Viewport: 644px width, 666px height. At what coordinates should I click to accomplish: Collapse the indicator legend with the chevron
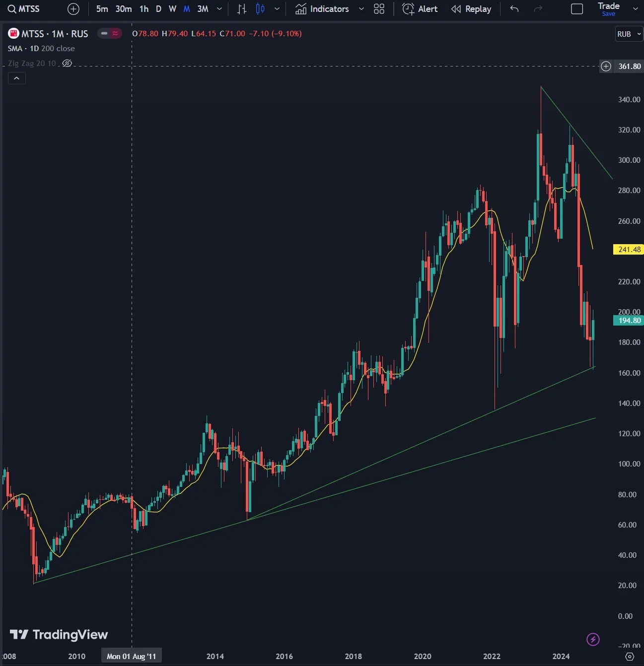coord(16,78)
